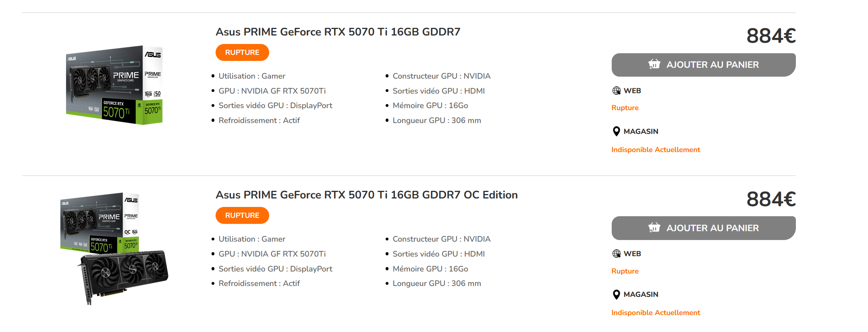The image size is (868, 332).
Task: Click the Rupture web status of OC Edition
Action: pyautogui.click(x=625, y=271)
